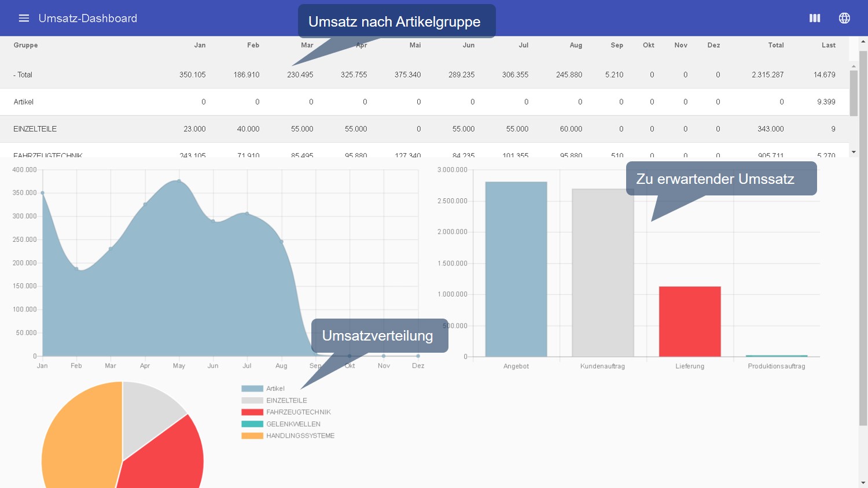The width and height of the screenshot is (868, 488).
Task: Click the May peak point on area chart
Action: (179, 181)
